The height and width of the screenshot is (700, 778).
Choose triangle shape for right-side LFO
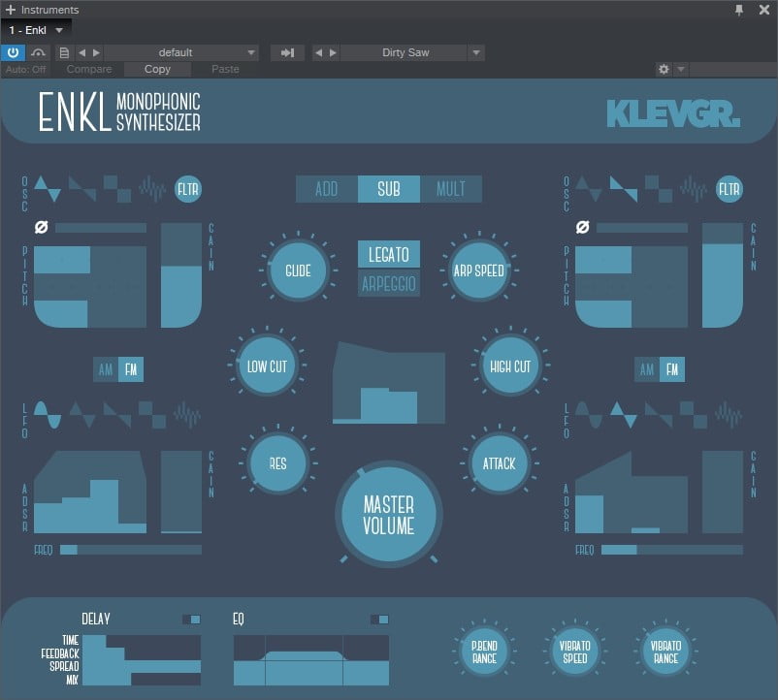[624, 415]
